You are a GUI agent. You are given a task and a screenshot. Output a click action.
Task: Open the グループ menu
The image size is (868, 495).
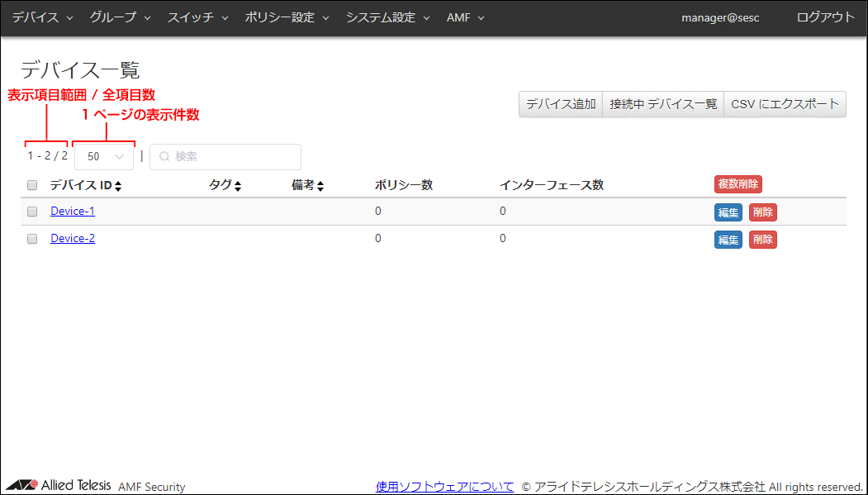pos(120,17)
